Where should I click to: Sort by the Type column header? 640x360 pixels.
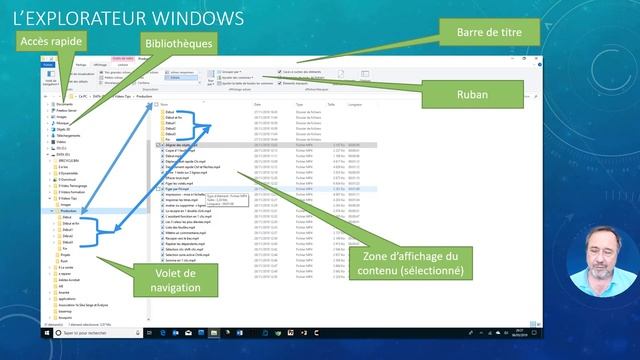point(299,105)
